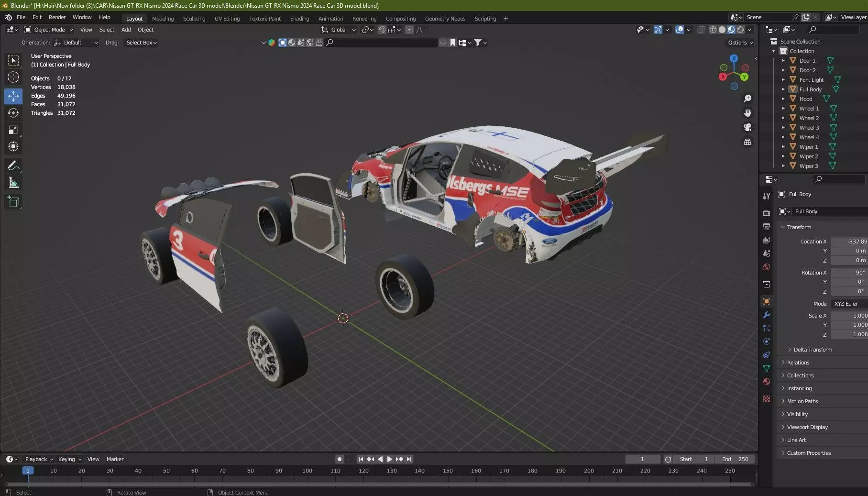Open the Keying menu in timeline
868x496 pixels.
[x=69, y=459]
